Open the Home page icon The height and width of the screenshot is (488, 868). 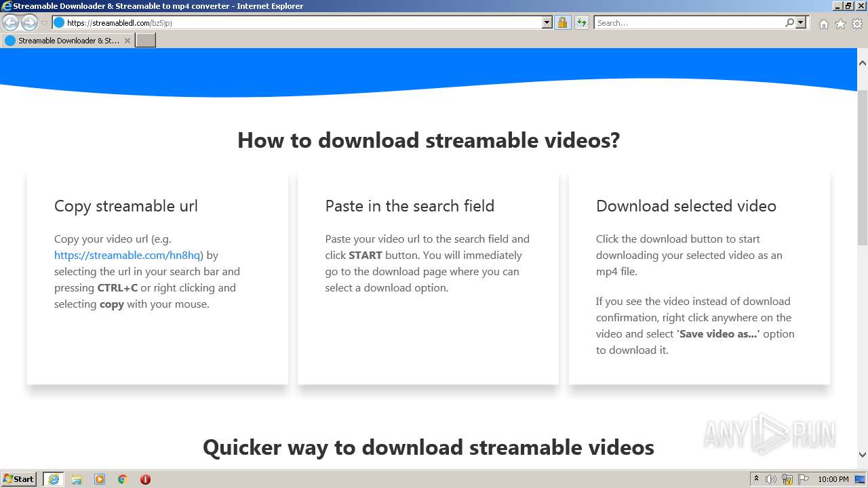[x=823, y=24]
